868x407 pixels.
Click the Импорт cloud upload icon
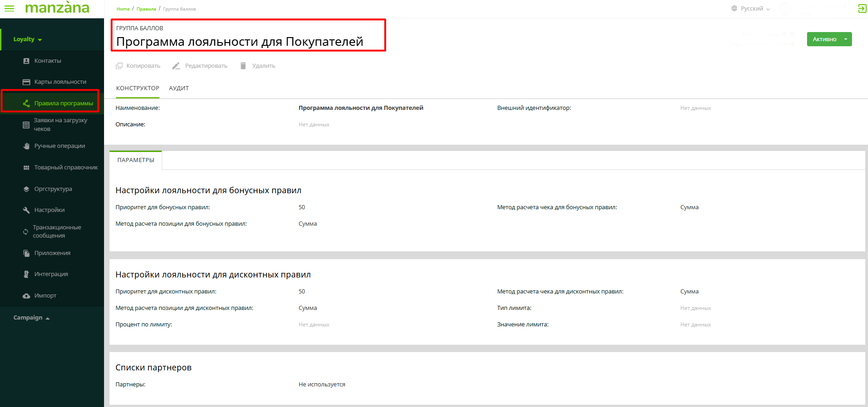point(26,296)
